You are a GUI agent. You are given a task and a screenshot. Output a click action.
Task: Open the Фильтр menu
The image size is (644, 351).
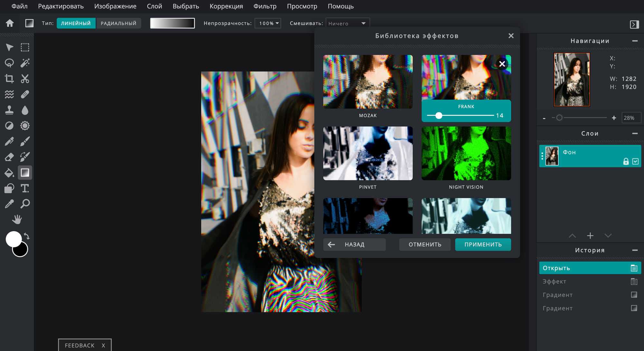[x=265, y=6]
